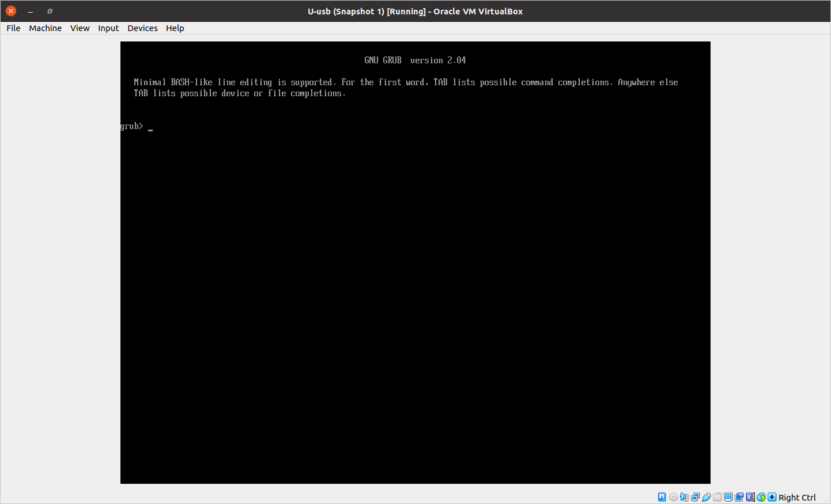This screenshot has width=831, height=504.
Task: Click the keyboard capture arrow icon
Action: coord(772,497)
